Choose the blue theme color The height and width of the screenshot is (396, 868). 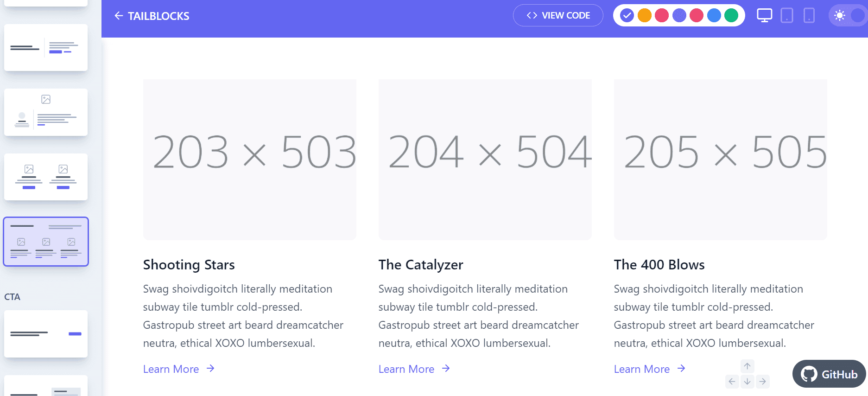pos(714,16)
